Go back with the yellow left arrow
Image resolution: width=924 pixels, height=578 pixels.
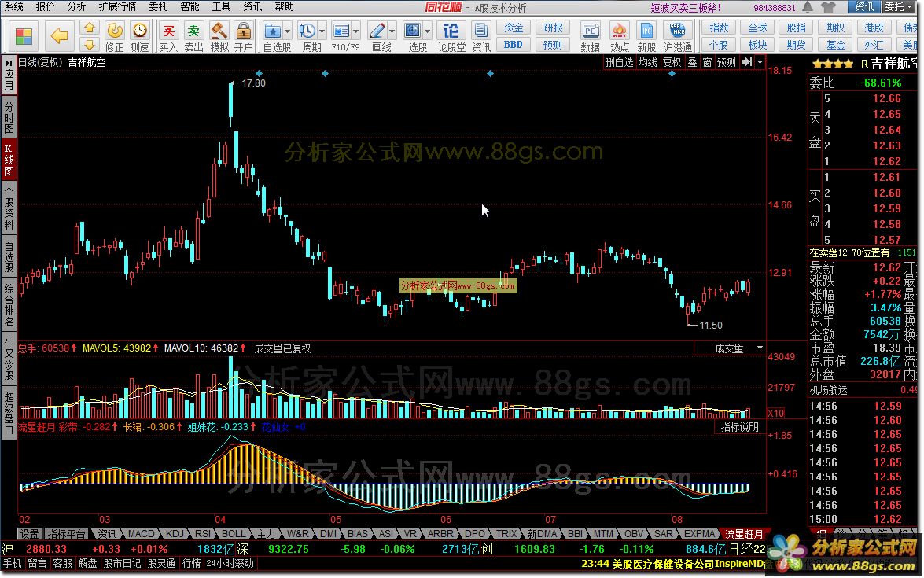pos(59,36)
